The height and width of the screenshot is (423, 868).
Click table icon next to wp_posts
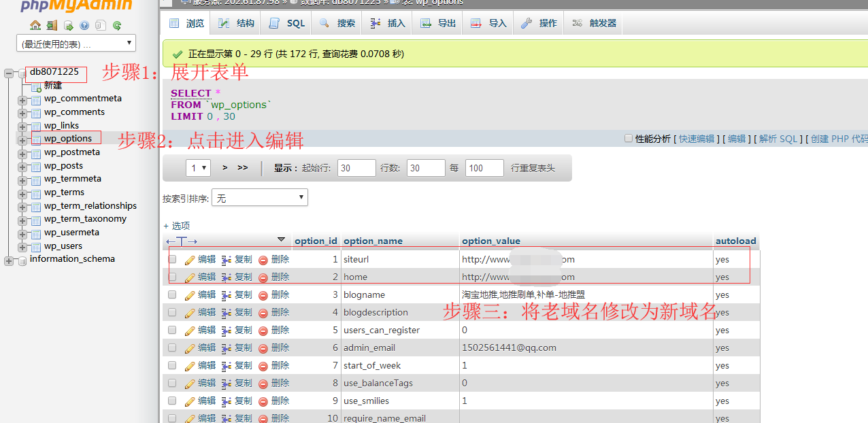click(x=36, y=166)
